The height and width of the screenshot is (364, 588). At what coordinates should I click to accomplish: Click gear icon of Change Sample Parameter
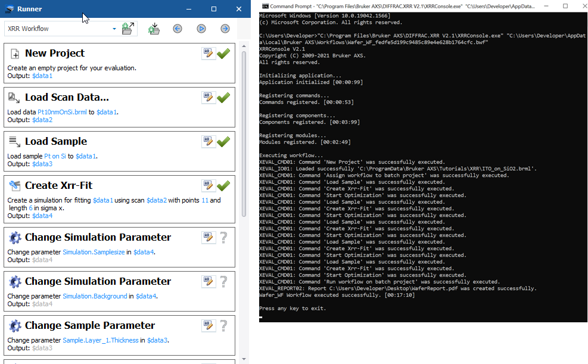click(x=15, y=326)
